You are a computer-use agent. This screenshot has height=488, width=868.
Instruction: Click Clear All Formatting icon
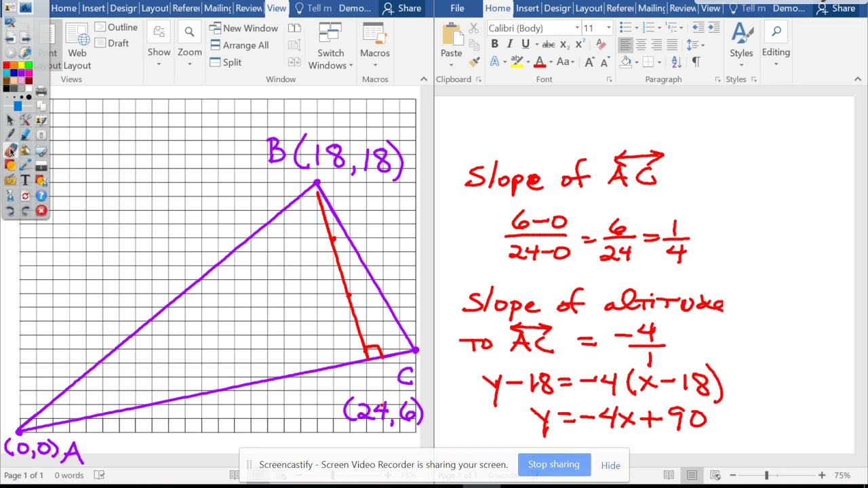point(601,44)
